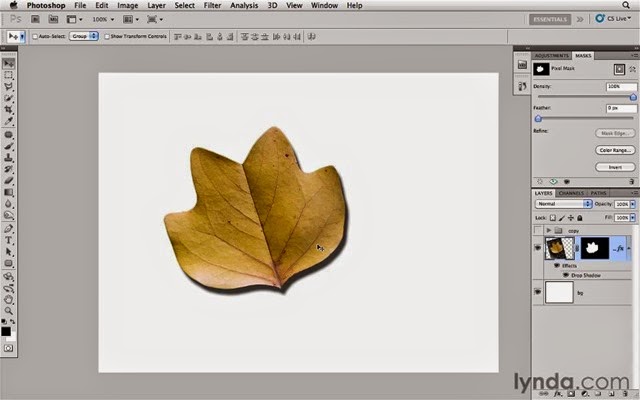The image size is (640, 400).
Task: Select the History Brush tool
Action: pyautogui.click(x=8, y=169)
